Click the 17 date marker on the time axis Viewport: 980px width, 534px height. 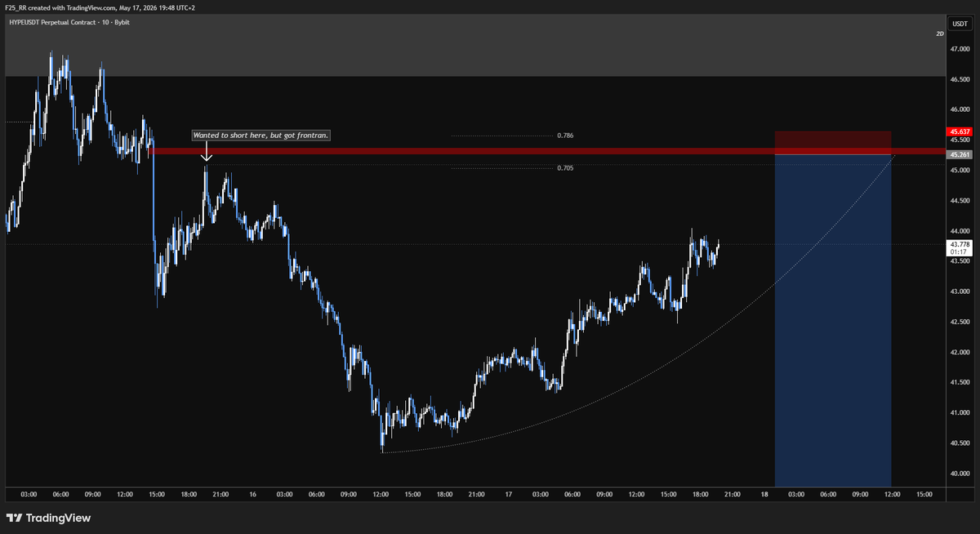click(x=509, y=494)
